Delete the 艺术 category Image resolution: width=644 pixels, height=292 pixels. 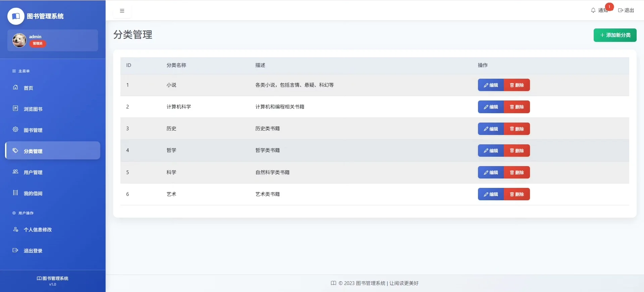[517, 194]
